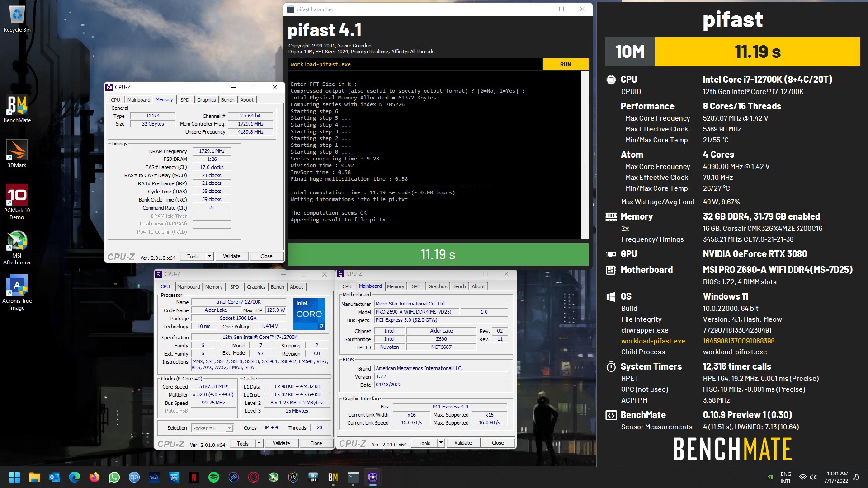This screenshot has height=488, width=868.
Task: Select Graphics tab in bottom-left CPU-Z window
Action: [256, 287]
